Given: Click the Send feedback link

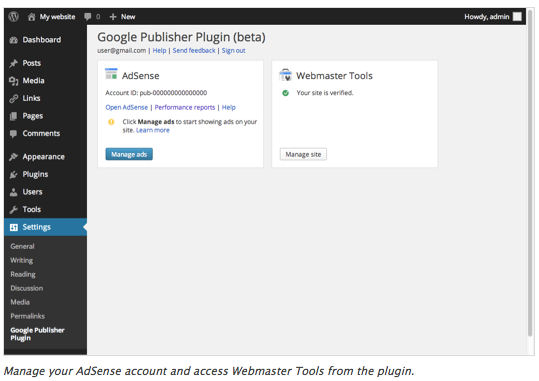Looking at the screenshot, I should tap(194, 51).
